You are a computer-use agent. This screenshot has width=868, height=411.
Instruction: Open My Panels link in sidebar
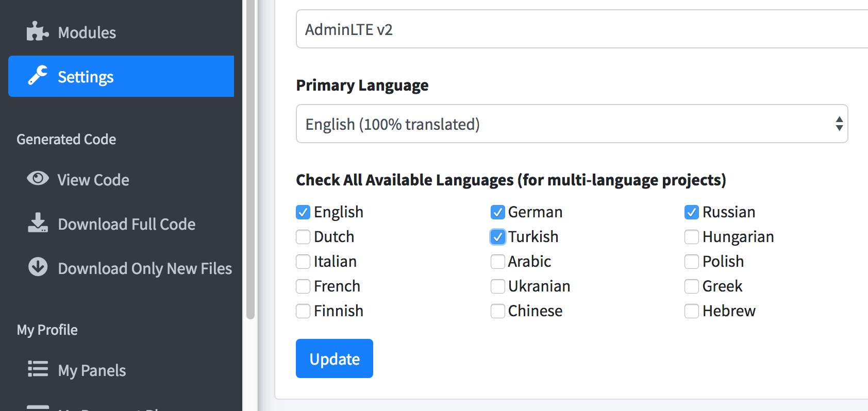pos(92,370)
